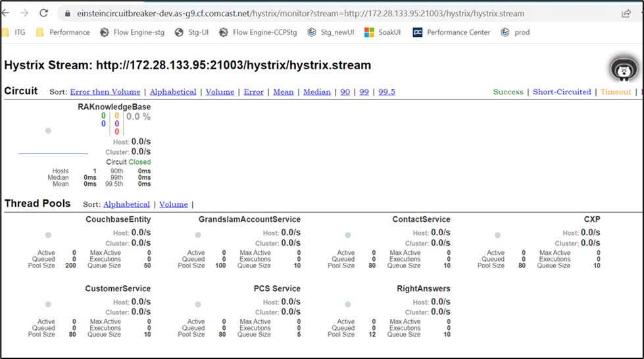Click the CXP status circle
This screenshot has height=359, width=644.
[498, 235]
